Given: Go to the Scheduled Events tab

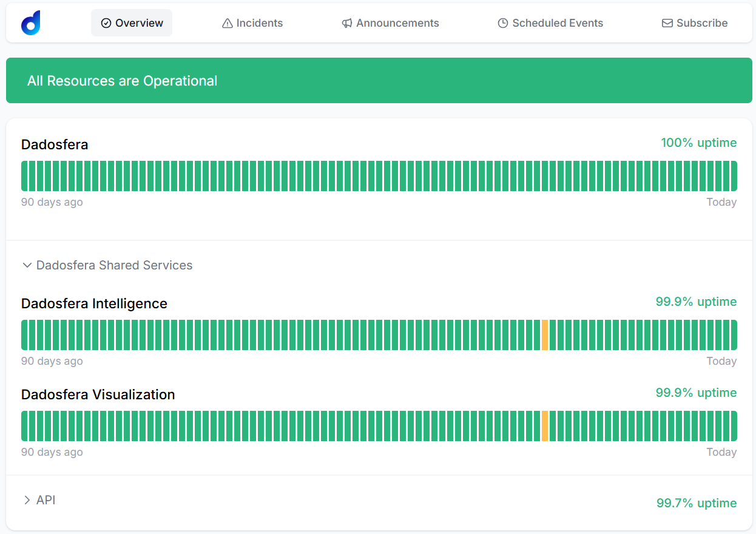Looking at the screenshot, I should [550, 23].
